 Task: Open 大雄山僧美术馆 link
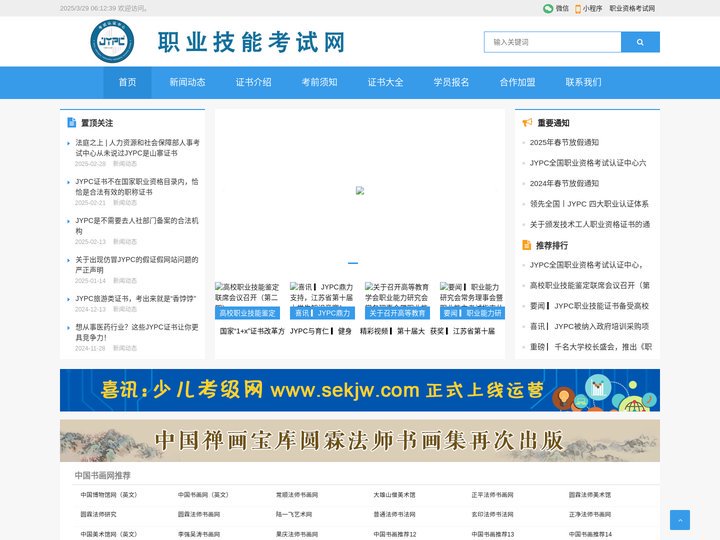[394, 495]
